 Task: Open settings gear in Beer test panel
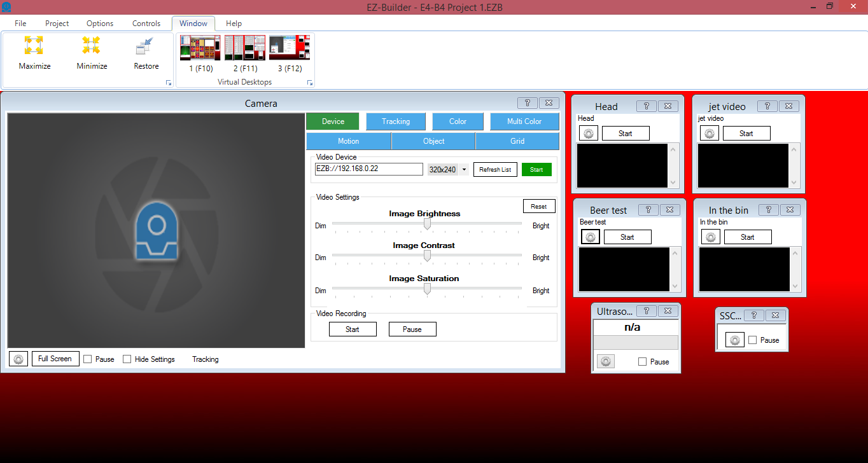click(x=591, y=237)
